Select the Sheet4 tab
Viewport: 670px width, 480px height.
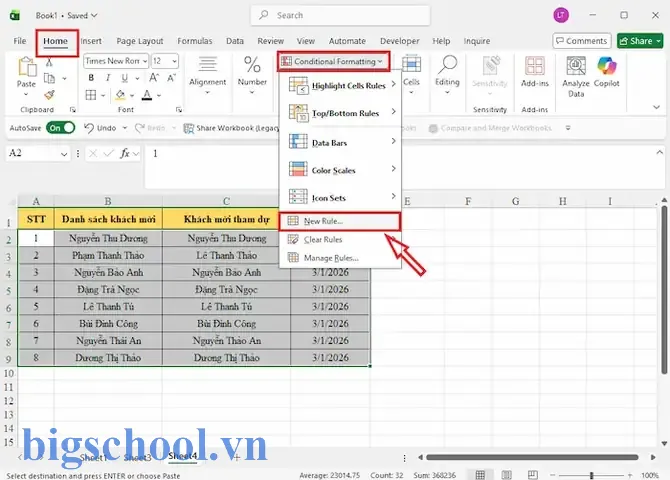182,456
